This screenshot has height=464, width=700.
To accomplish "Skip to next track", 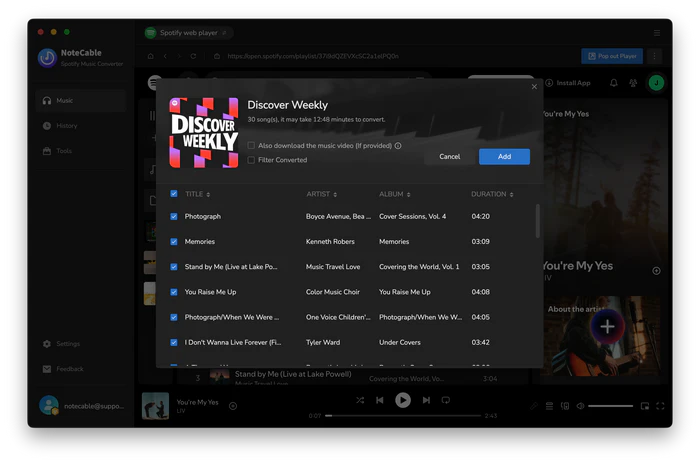I will coord(426,400).
